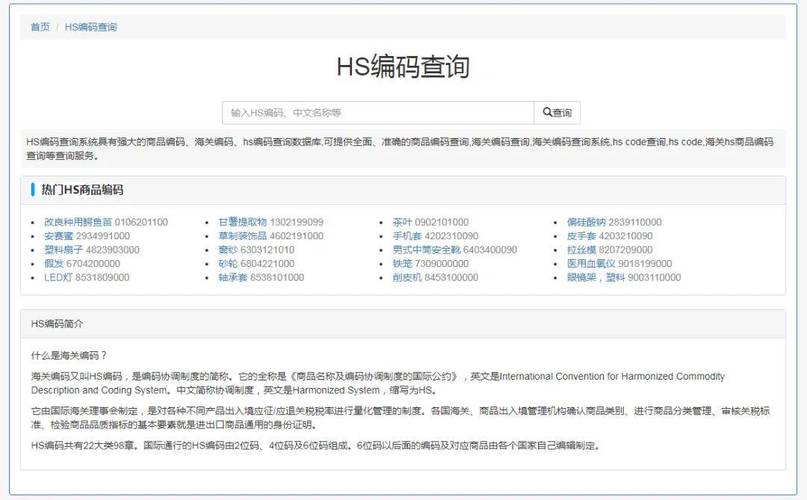
Task: Open the 砂轮 product link
Action: (x=228, y=264)
